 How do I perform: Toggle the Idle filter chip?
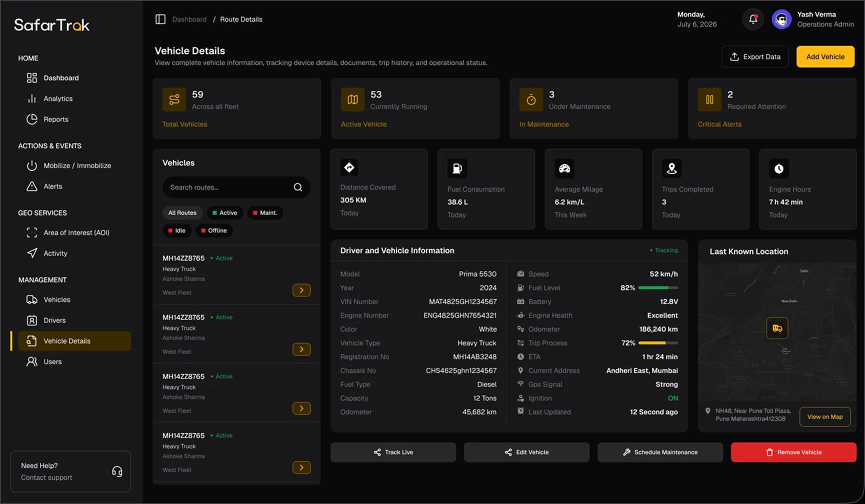click(x=176, y=230)
